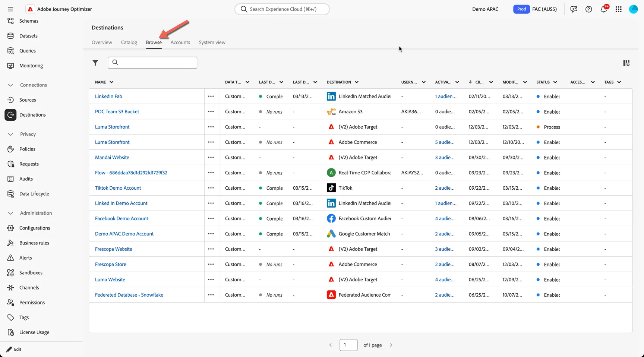Image resolution: width=644 pixels, height=357 pixels.
Task: Switch to the Accounts tab
Action: click(180, 42)
